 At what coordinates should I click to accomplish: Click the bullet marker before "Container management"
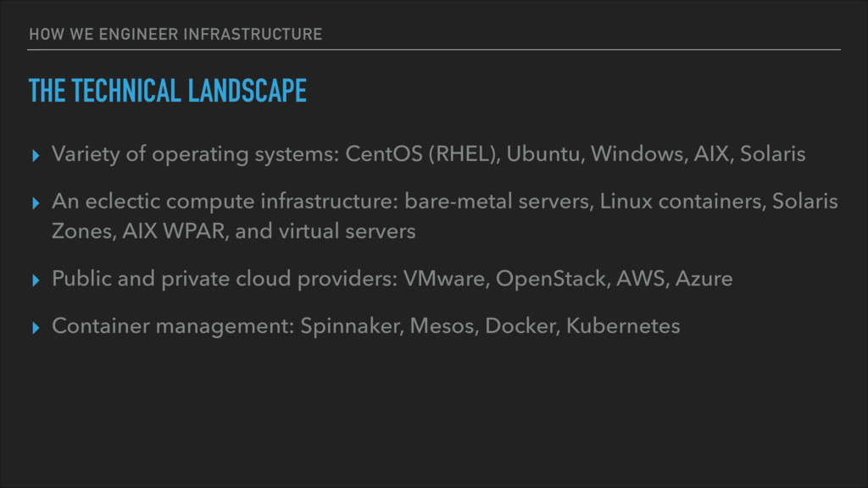click(35, 327)
